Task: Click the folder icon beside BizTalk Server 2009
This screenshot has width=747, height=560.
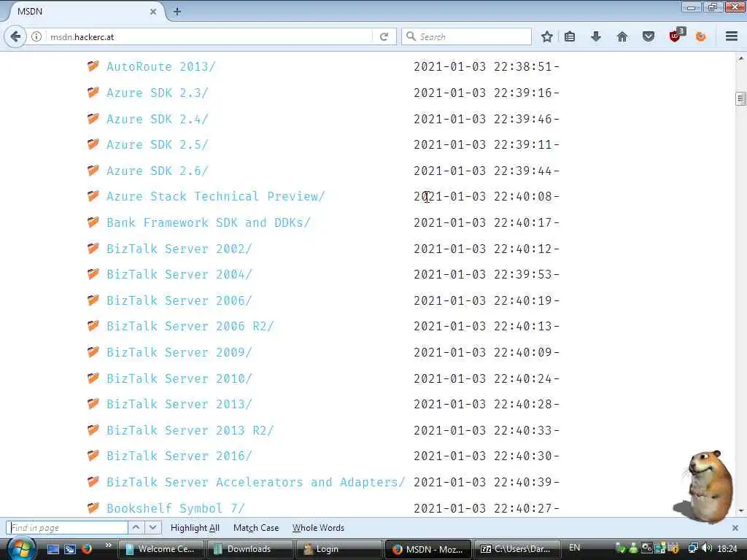Action: [93, 352]
